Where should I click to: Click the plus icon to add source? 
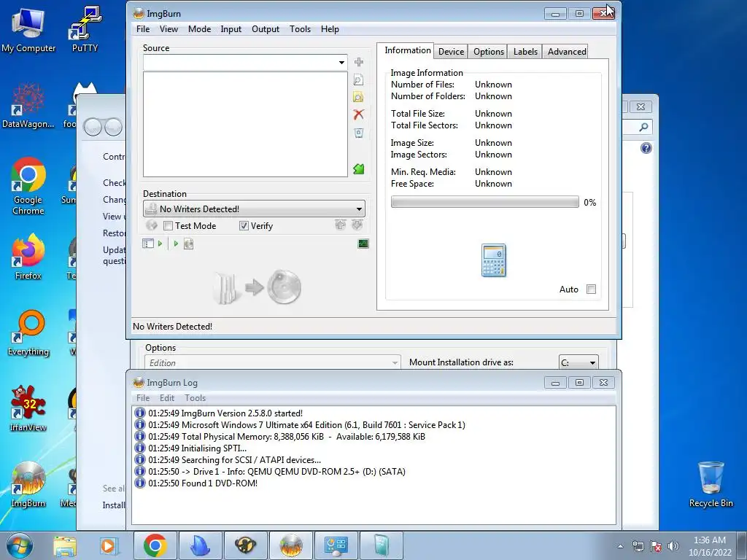(359, 62)
